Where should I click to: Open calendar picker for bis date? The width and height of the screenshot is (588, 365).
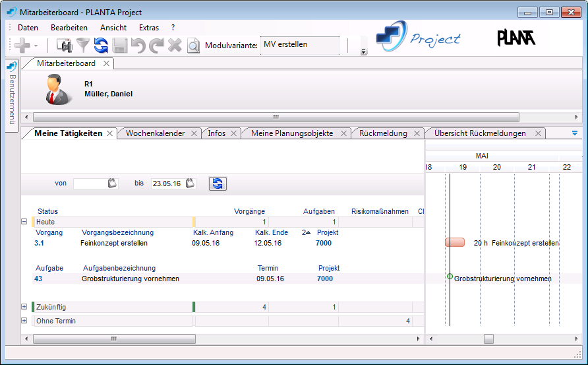pos(190,183)
